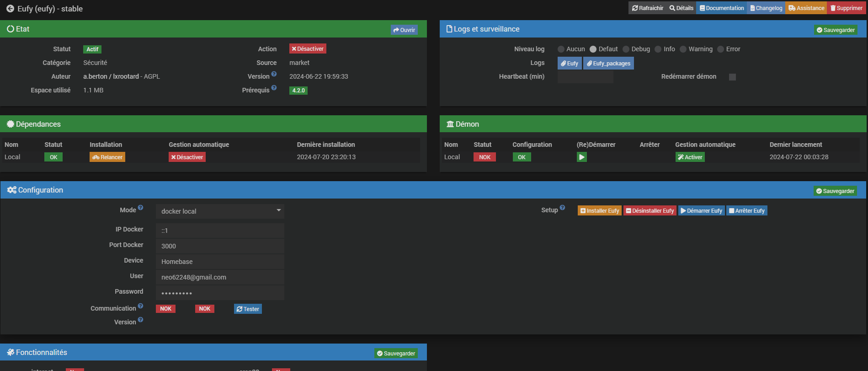Open the Eufy log file
868x371 pixels.
tap(570, 64)
